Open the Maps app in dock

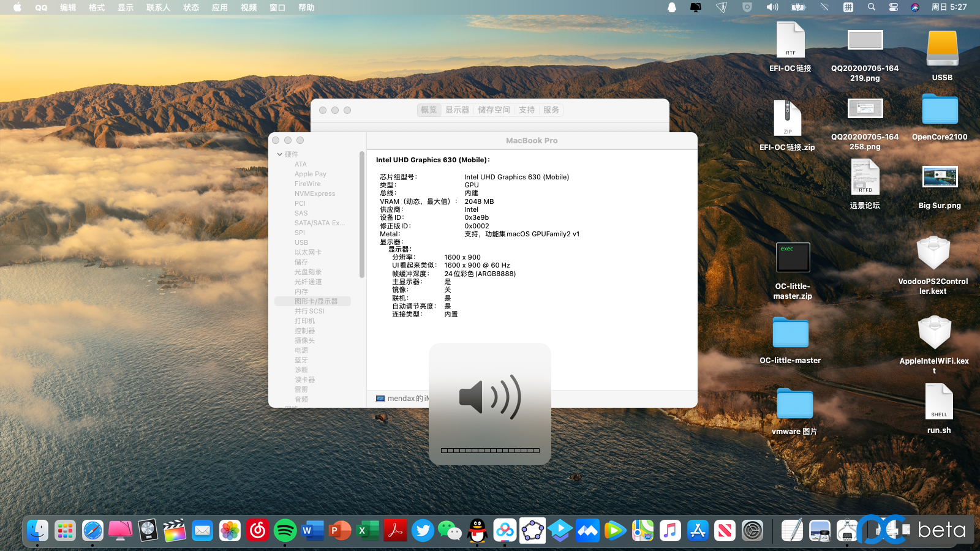(x=643, y=530)
